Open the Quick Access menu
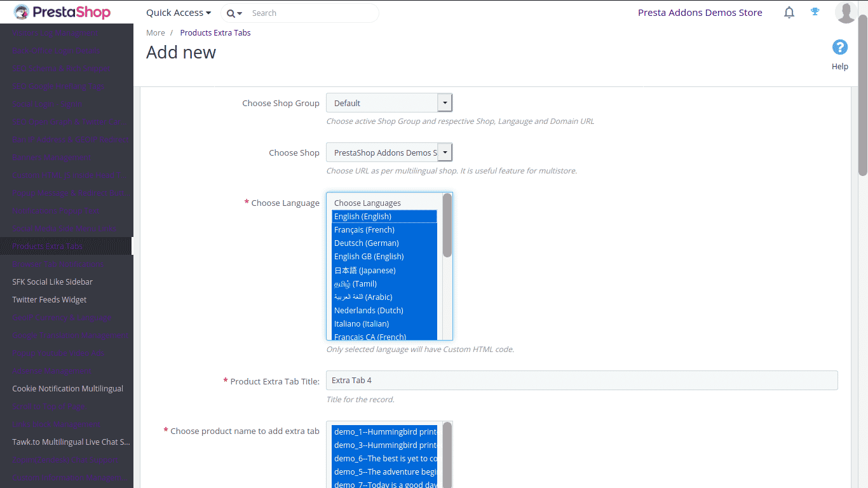 pyautogui.click(x=178, y=13)
